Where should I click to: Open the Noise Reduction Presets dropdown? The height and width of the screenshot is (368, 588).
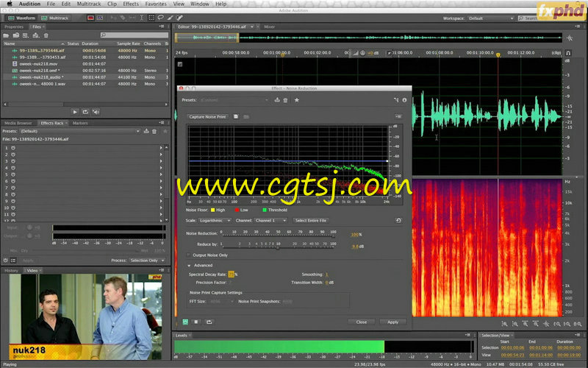[234, 100]
